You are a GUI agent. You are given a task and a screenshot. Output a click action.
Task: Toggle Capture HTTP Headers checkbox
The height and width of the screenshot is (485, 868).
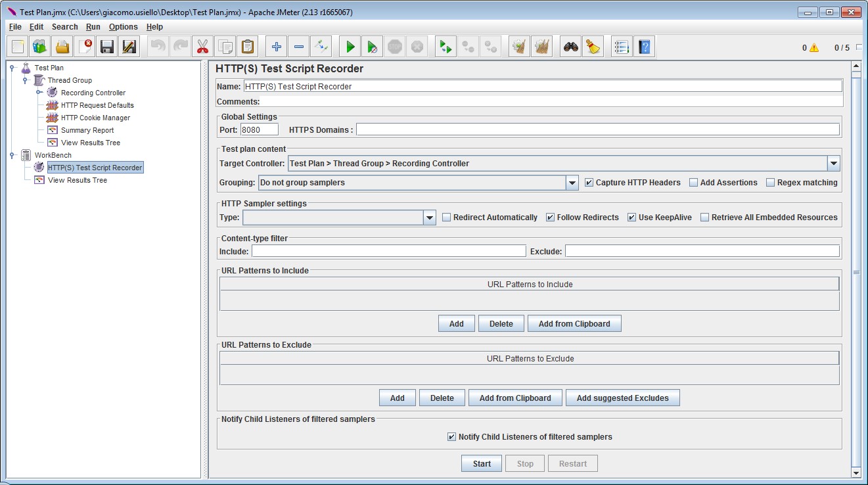tap(589, 183)
